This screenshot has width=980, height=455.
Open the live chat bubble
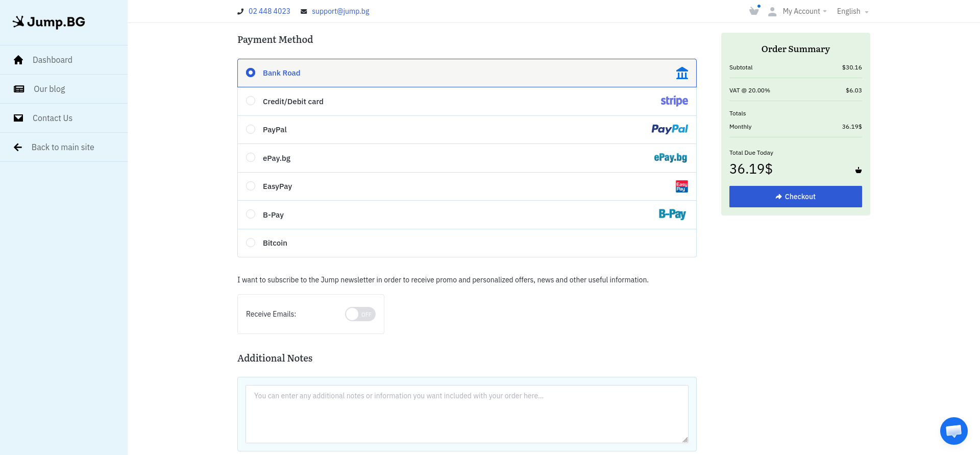tap(954, 431)
